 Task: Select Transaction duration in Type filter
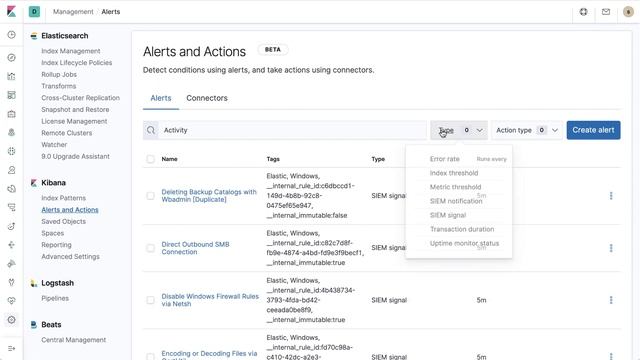click(462, 229)
